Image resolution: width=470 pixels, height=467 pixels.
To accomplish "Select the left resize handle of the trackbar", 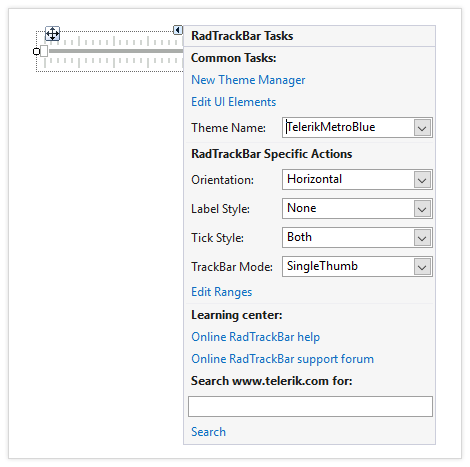I will click(x=36, y=51).
